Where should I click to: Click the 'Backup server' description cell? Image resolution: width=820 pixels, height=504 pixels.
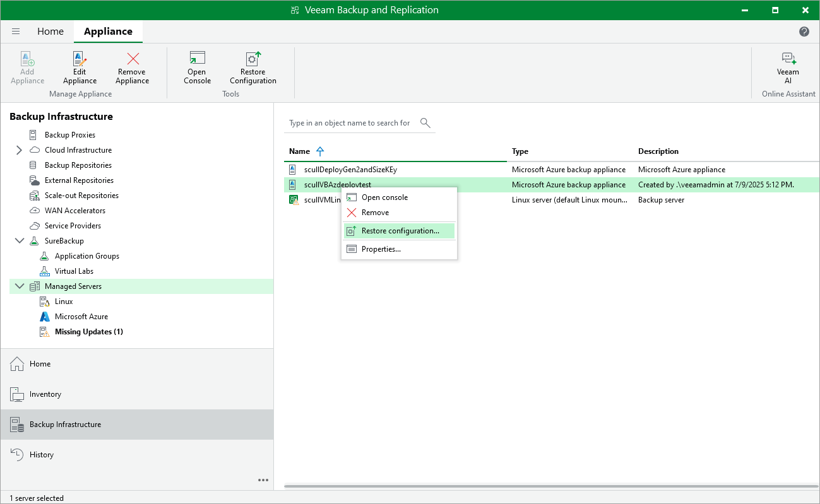pos(661,200)
